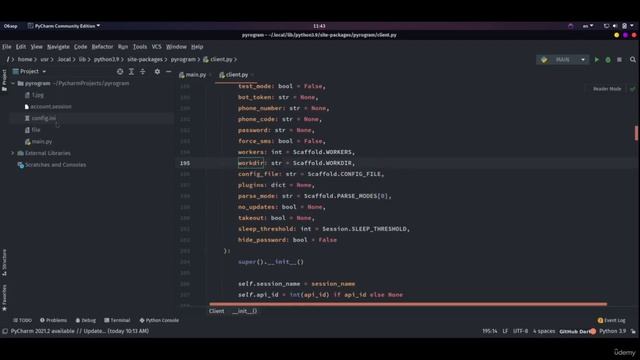Image resolution: width=640 pixels, height=360 pixels.
Task: Open the vertical Project sidebar tab
Action: coord(4,80)
